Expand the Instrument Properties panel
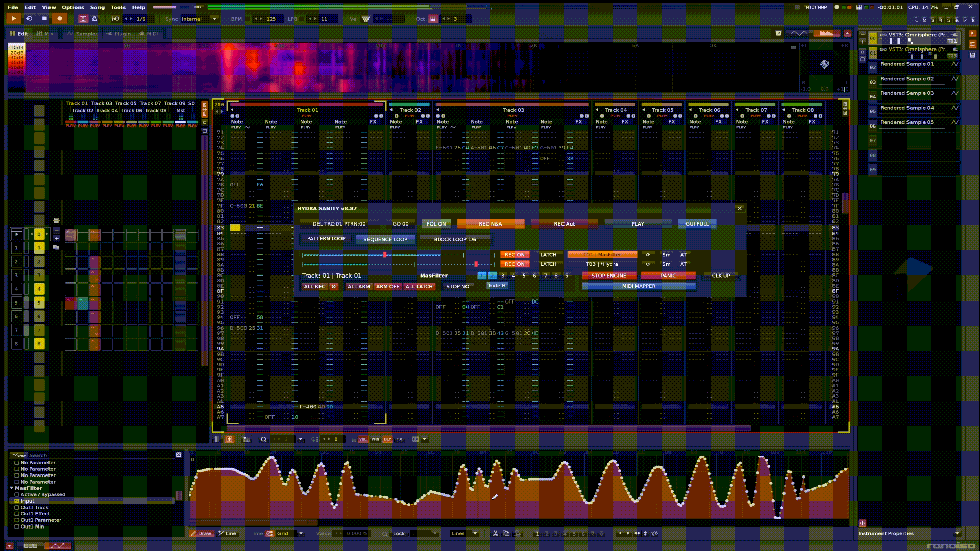 tap(957, 534)
